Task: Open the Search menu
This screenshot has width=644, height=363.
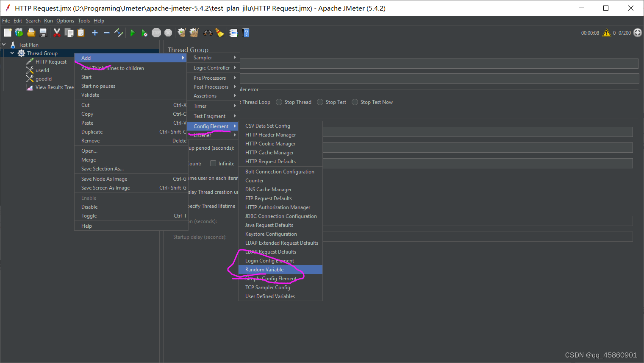Action: [33, 21]
